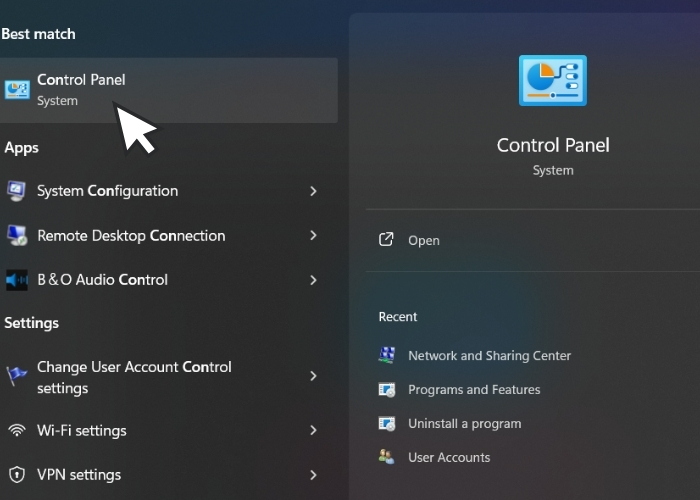Open Uninstall a program recent item
The image size is (700, 500).
click(464, 424)
